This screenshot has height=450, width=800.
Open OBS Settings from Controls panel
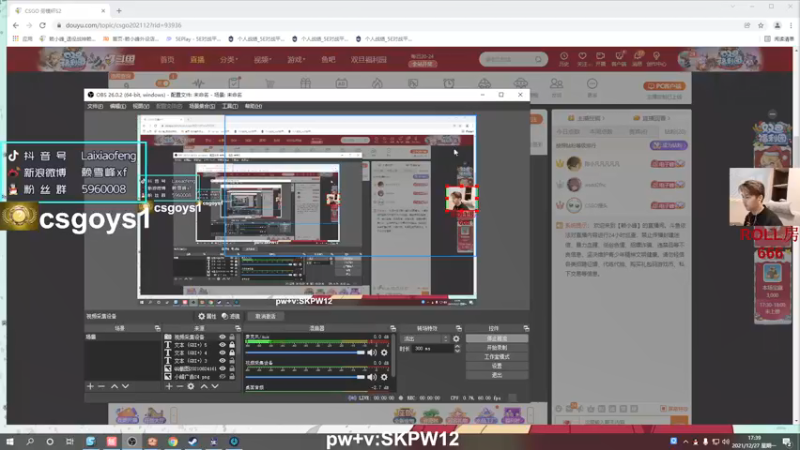click(497, 366)
